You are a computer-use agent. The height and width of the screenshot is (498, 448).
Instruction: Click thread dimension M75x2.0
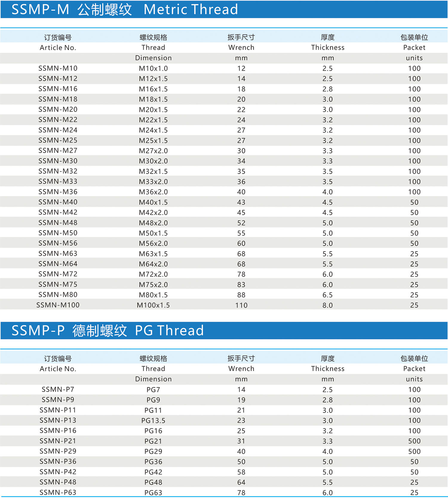coord(153,285)
